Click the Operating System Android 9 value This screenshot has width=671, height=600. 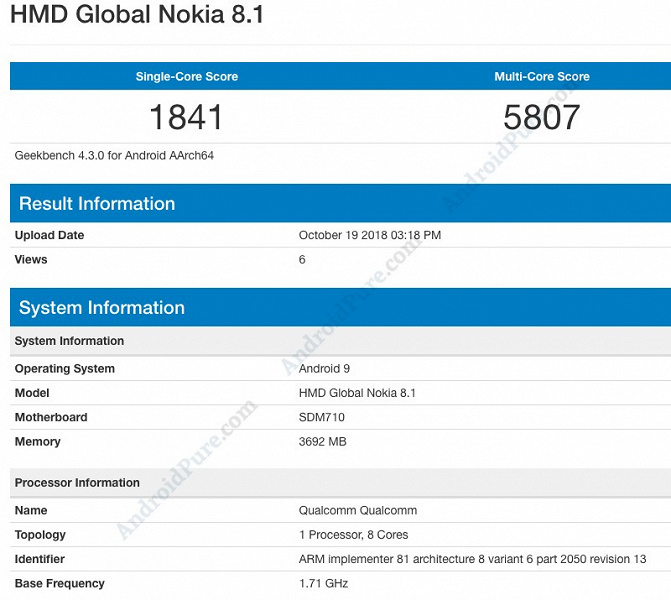click(x=324, y=369)
